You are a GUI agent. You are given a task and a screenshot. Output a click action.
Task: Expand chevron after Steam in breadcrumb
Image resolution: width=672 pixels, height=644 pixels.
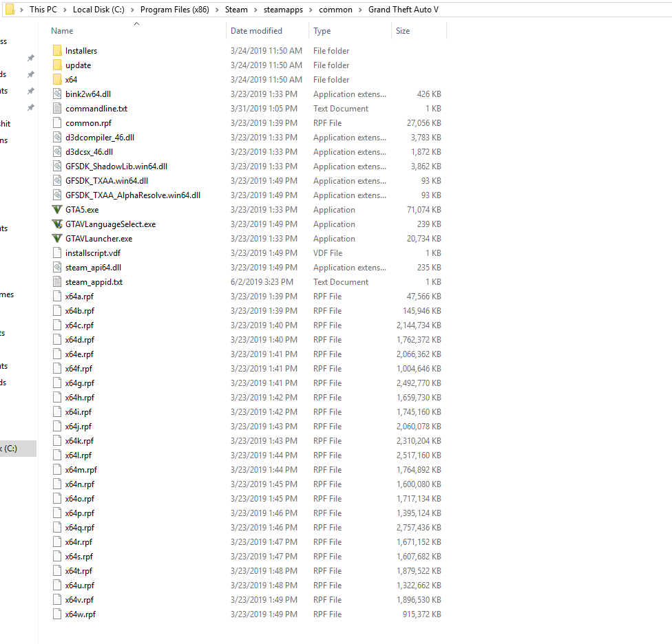point(255,10)
